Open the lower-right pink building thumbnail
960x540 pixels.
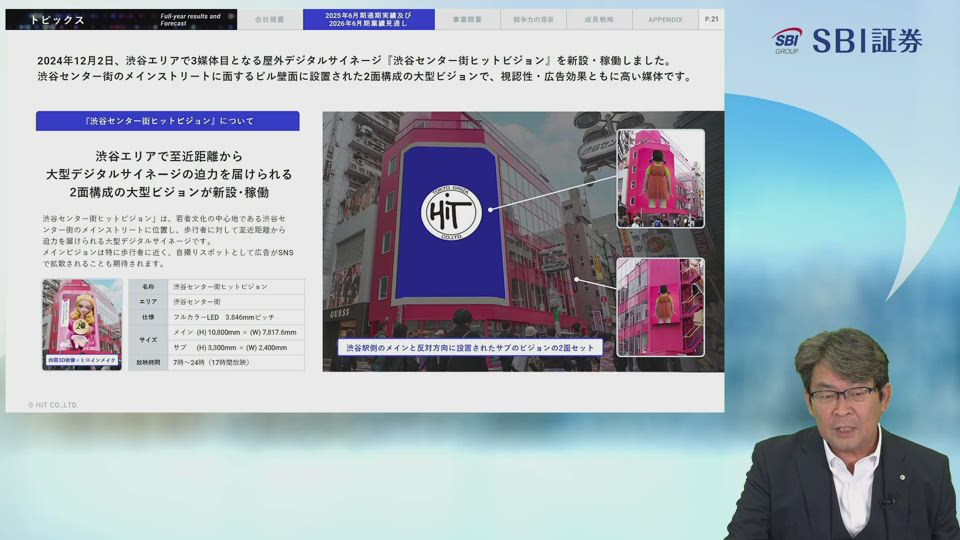coord(660,307)
